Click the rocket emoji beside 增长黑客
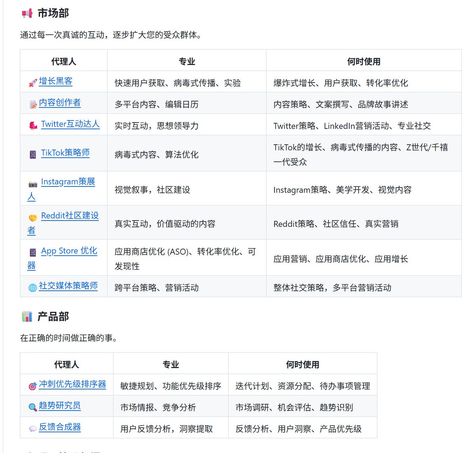 (33, 83)
